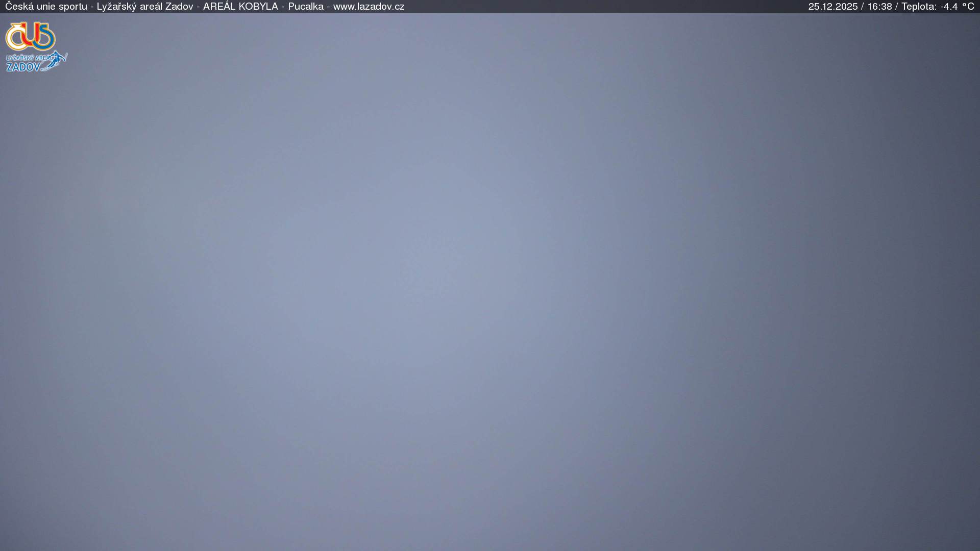Click the ČUS emblem logo
The image size is (980, 551).
coord(31,36)
